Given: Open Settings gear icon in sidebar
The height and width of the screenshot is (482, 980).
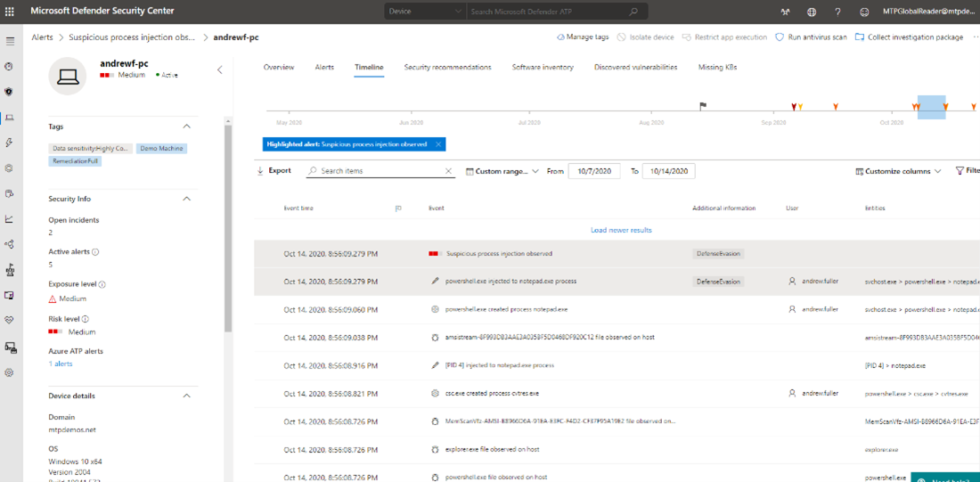Looking at the screenshot, I should pyautogui.click(x=10, y=372).
